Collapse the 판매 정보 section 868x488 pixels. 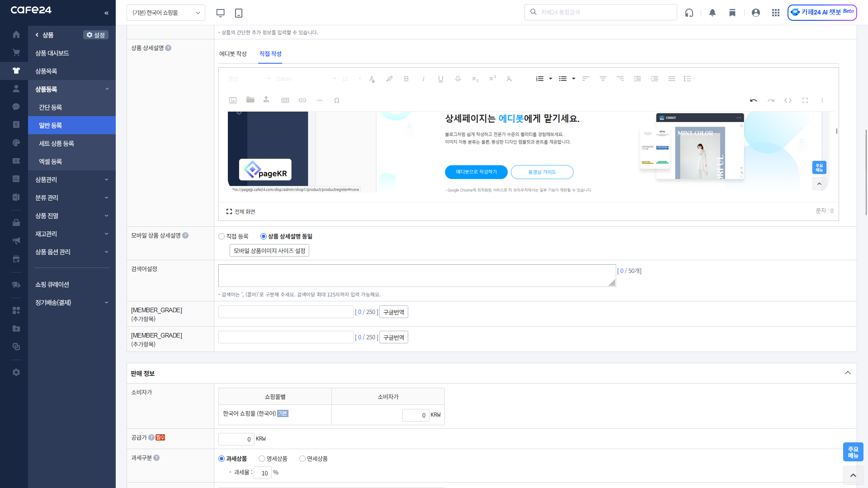pos(848,373)
